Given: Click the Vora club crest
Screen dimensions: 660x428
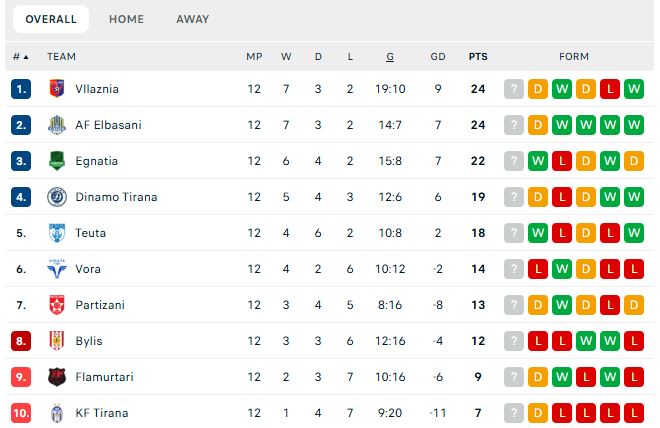Looking at the screenshot, I should [56, 269].
